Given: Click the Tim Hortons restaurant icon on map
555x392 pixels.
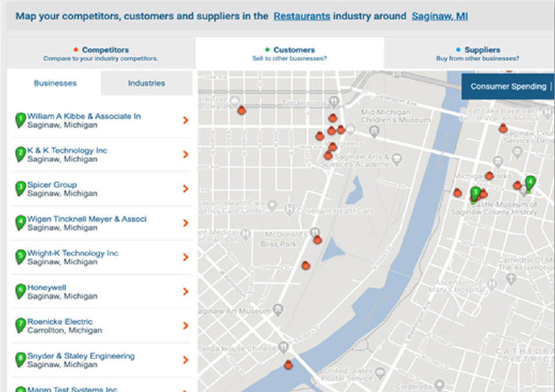Looking at the screenshot, I should [333, 102].
